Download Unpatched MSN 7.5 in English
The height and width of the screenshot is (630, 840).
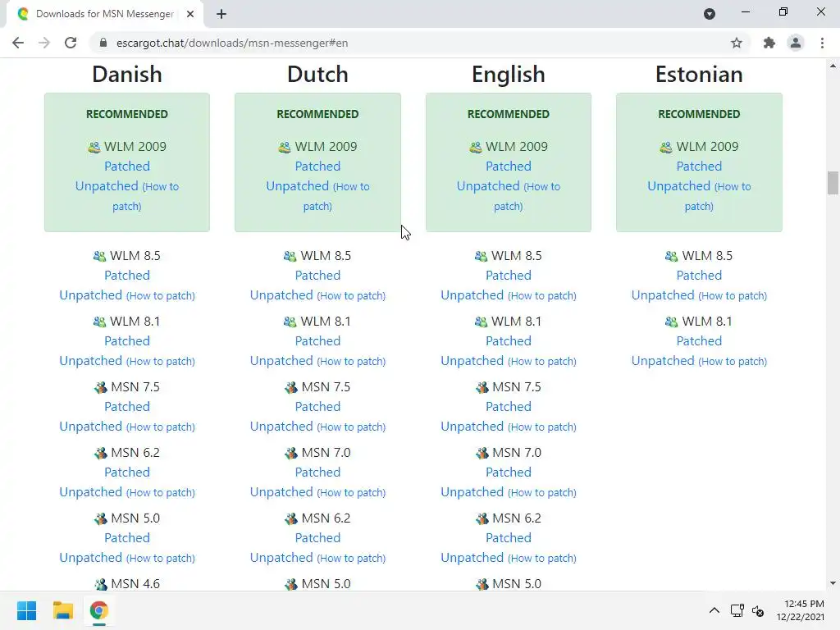[472, 427]
